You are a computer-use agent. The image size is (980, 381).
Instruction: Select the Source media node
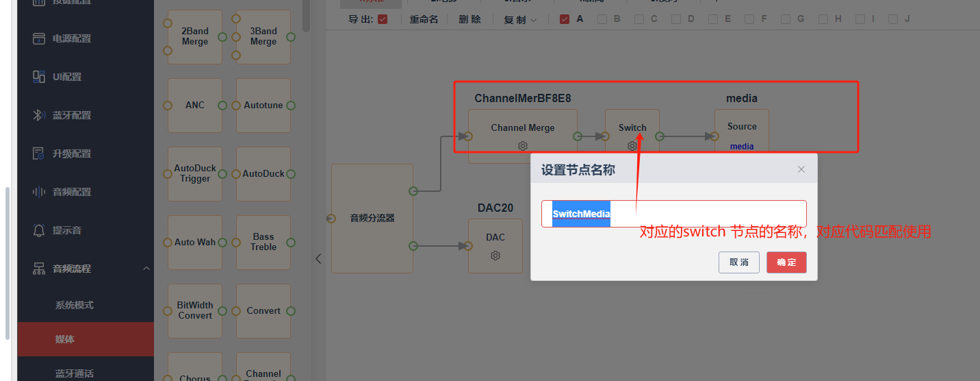coord(742,132)
